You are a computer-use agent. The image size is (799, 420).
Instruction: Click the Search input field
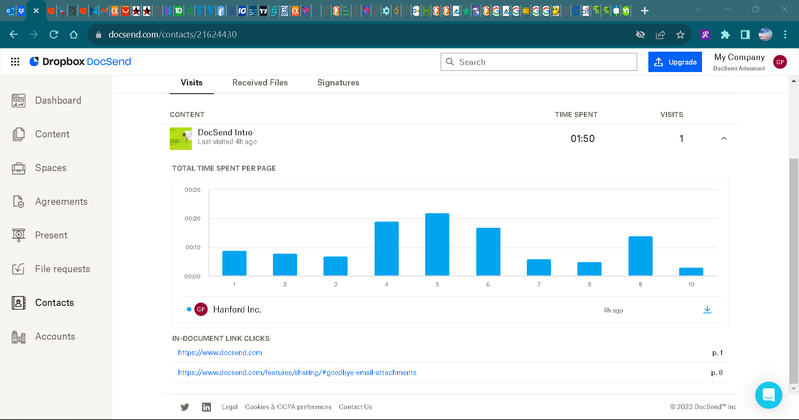tap(539, 62)
